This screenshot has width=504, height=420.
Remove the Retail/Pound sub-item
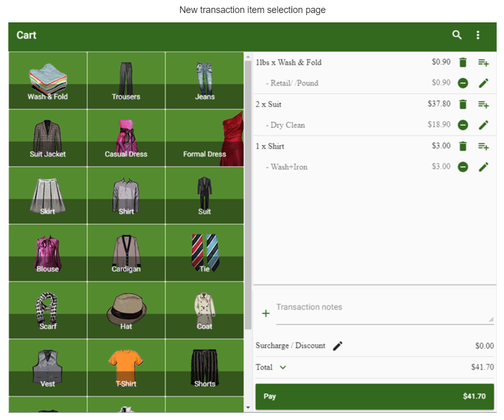click(462, 83)
